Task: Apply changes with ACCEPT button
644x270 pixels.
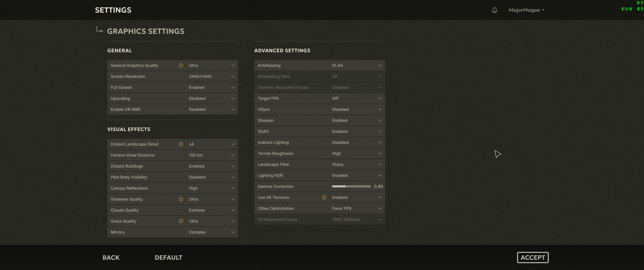Action: coord(533,257)
